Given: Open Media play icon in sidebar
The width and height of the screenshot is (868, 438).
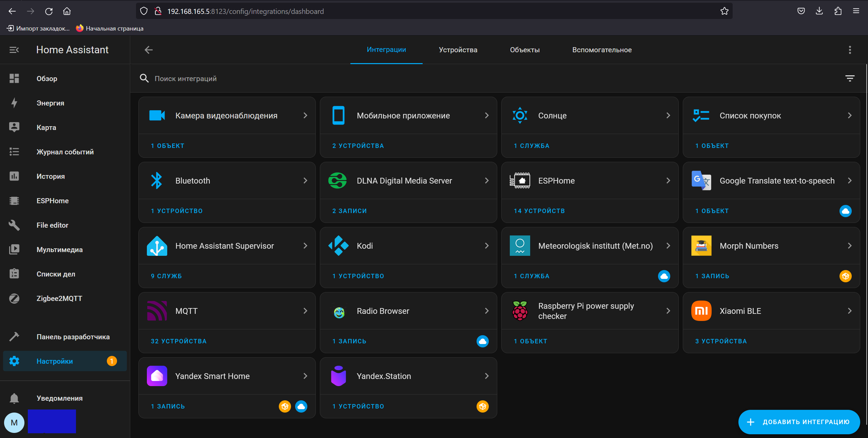Looking at the screenshot, I should (14, 249).
